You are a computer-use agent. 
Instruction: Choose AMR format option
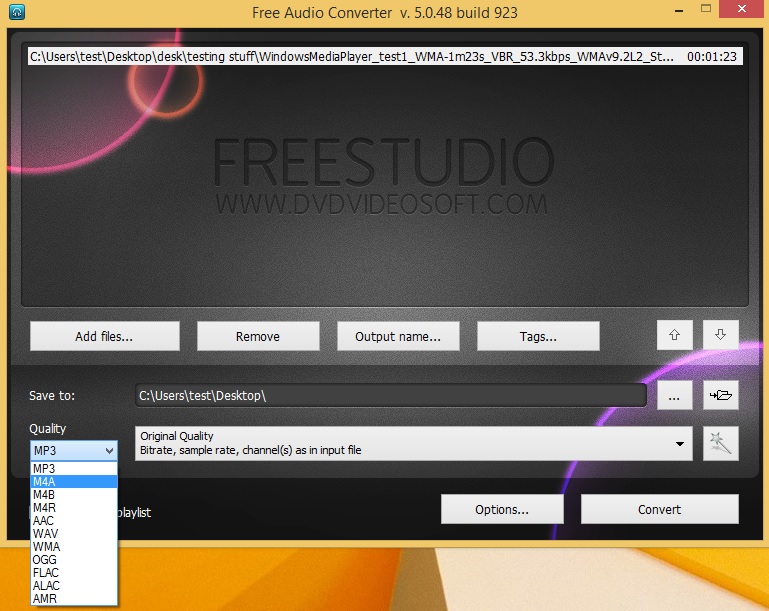pos(74,598)
